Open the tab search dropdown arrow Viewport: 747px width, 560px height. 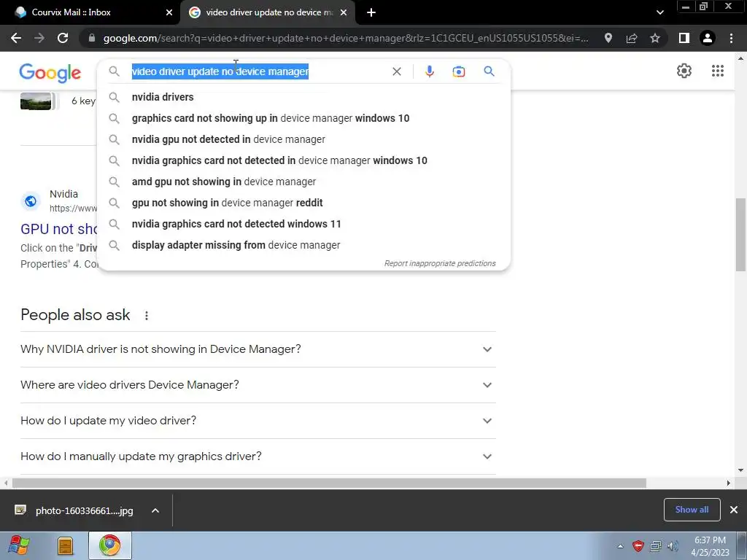pyautogui.click(x=659, y=12)
